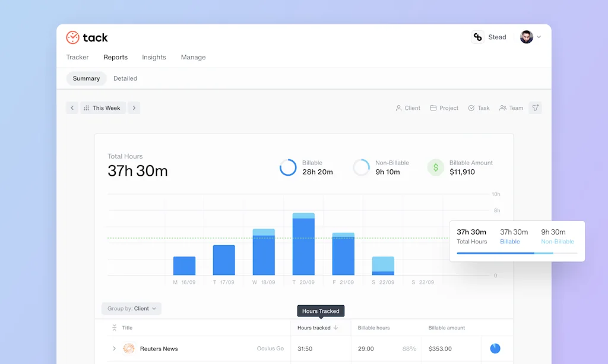Viewport: 608px width, 364px height.
Task: Click the progress bar in hours tooltip
Action: coord(517,253)
